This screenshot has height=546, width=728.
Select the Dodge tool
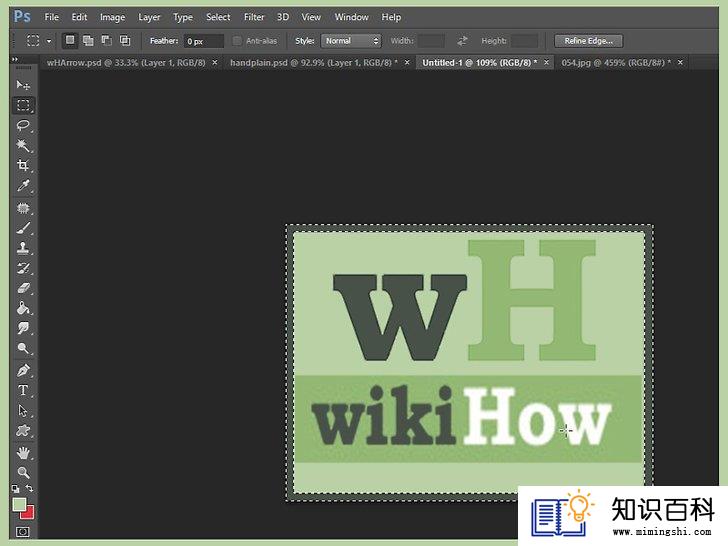[x=23, y=348]
